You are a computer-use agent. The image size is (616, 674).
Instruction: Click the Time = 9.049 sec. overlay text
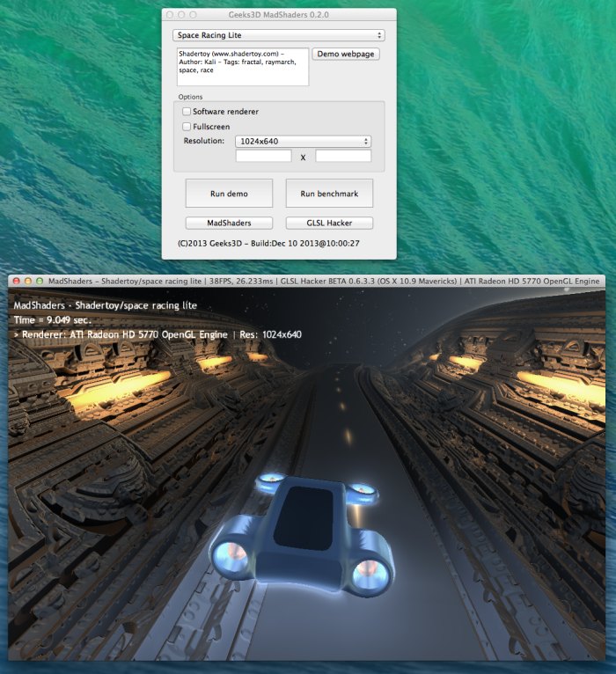tap(53, 320)
